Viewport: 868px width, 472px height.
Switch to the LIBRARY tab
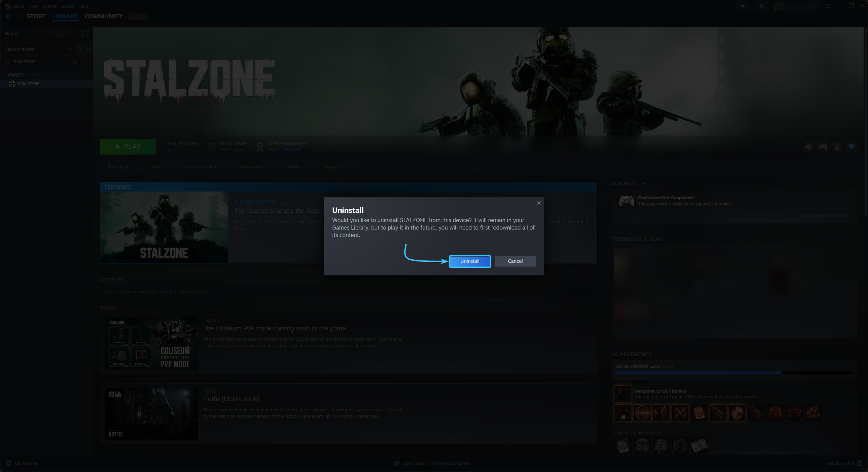tap(65, 16)
